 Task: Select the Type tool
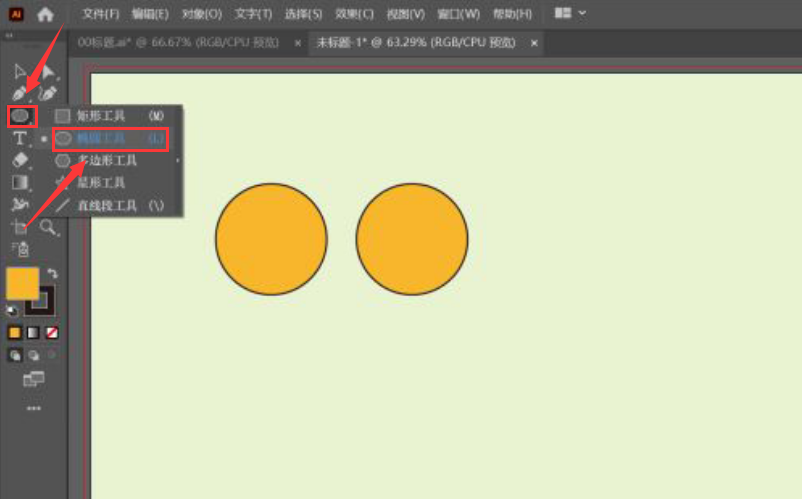pos(20,139)
